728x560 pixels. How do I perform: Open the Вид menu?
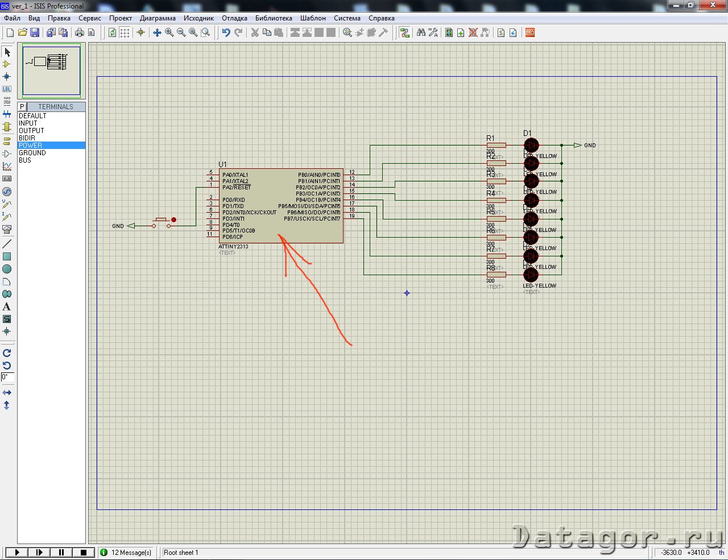34,18
